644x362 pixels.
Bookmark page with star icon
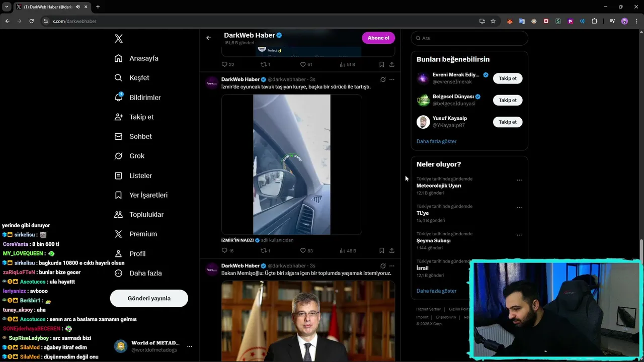[493, 21]
